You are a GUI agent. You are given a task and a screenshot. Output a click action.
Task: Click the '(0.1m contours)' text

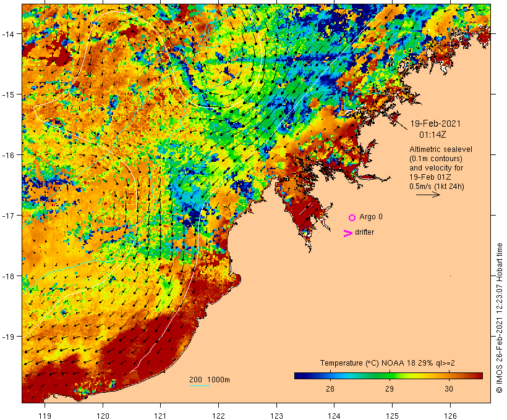436,159
